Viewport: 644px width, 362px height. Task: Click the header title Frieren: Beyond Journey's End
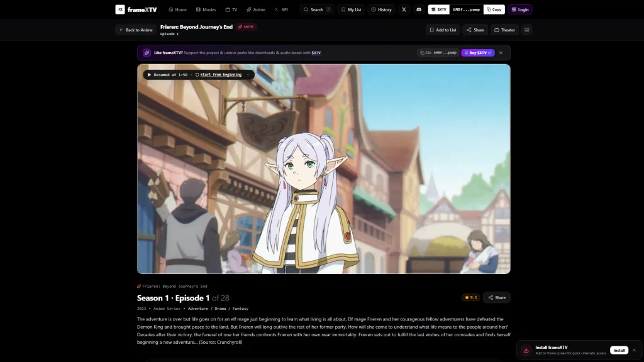pos(196,26)
